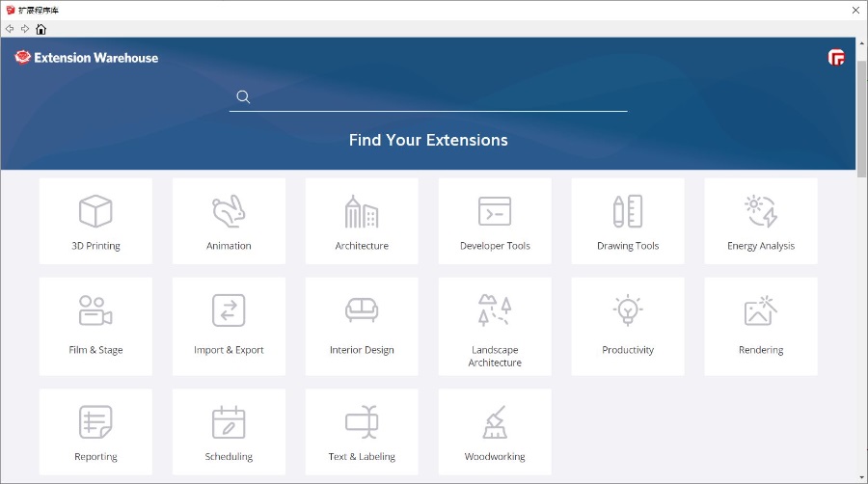Open the Developer Tools terminal icon
The width and height of the screenshot is (868, 484).
click(x=495, y=211)
